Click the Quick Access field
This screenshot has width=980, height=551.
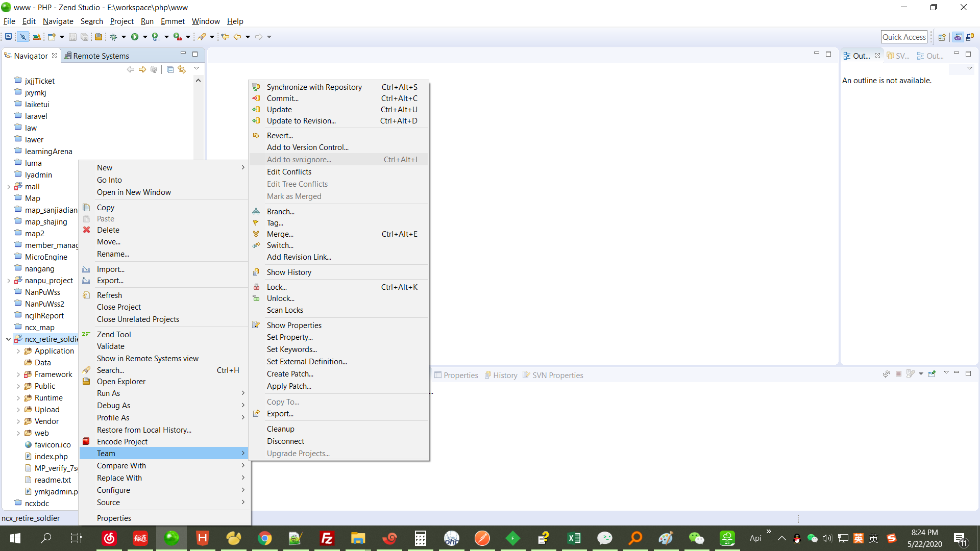point(904,37)
